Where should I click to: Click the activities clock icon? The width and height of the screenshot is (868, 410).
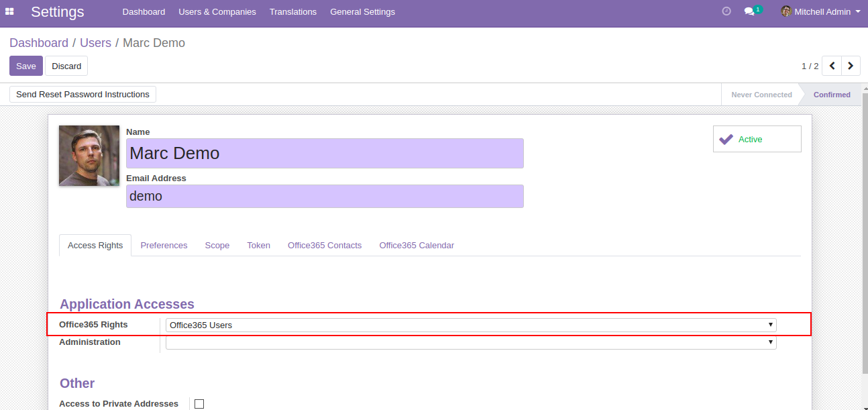point(726,11)
